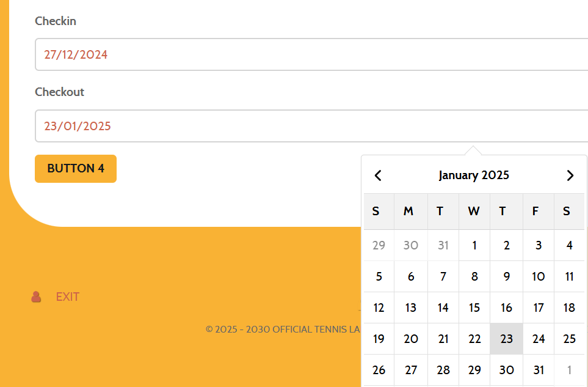Click the EXIT link
Viewport: 588px width, 387px height.
point(68,297)
